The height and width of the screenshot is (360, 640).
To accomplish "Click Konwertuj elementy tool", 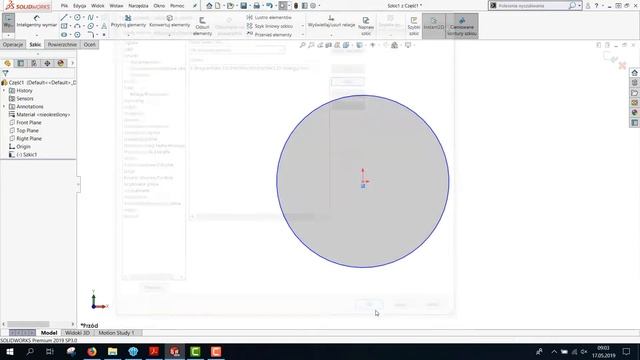I will click(x=169, y=21).
